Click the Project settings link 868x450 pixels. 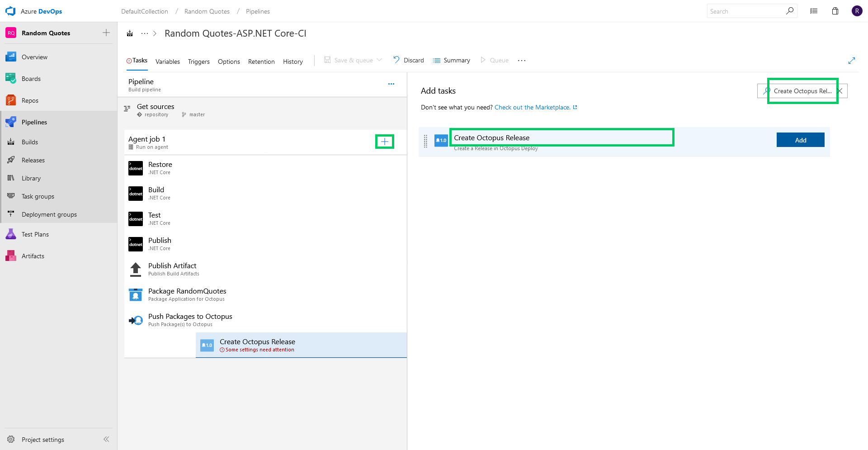pos(43,440)
